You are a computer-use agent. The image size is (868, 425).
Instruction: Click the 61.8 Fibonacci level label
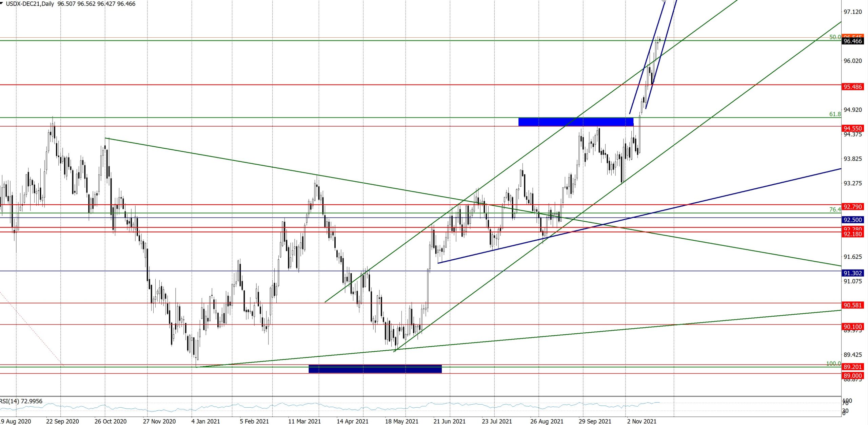click(835, 114)
